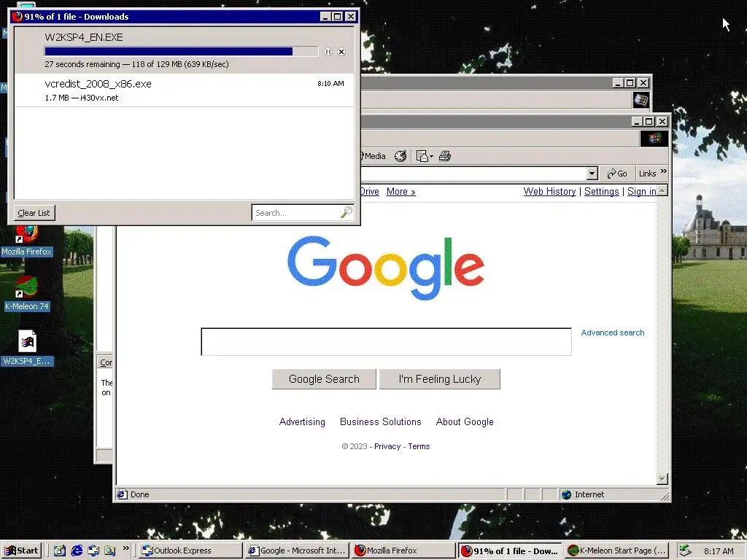Click the Mail toolbar icon in Internet Explorer
Image resolution: width=747 pixels, height=560 pixels.
pos(422,156)
